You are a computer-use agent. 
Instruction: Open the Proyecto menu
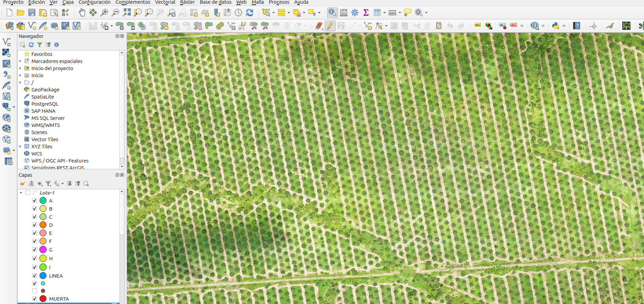pyautogui.click(x=13, y=2)
